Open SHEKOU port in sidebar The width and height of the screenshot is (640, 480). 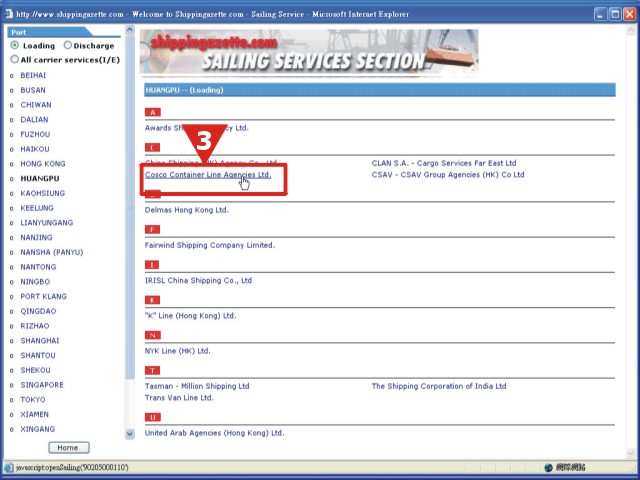tap(36, 370)
